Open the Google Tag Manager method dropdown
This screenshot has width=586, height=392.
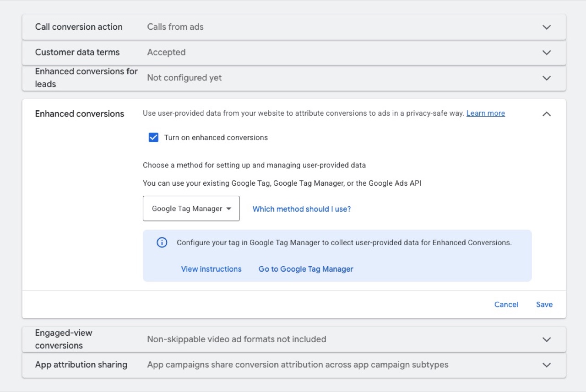click(x=191, y=209)
